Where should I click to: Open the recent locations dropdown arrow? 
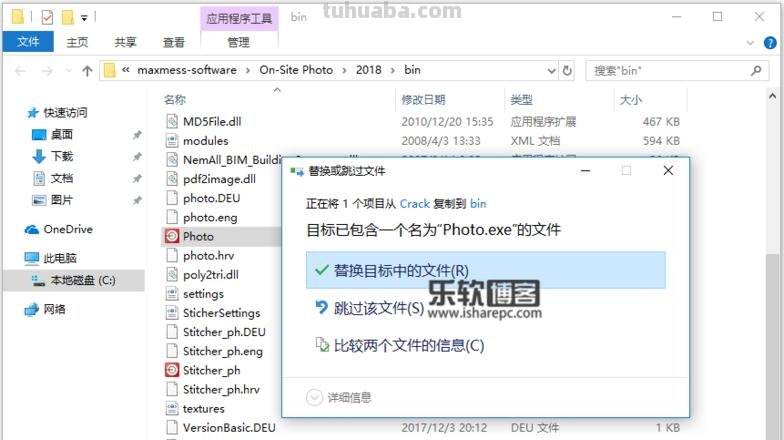(x=68, y=71)
